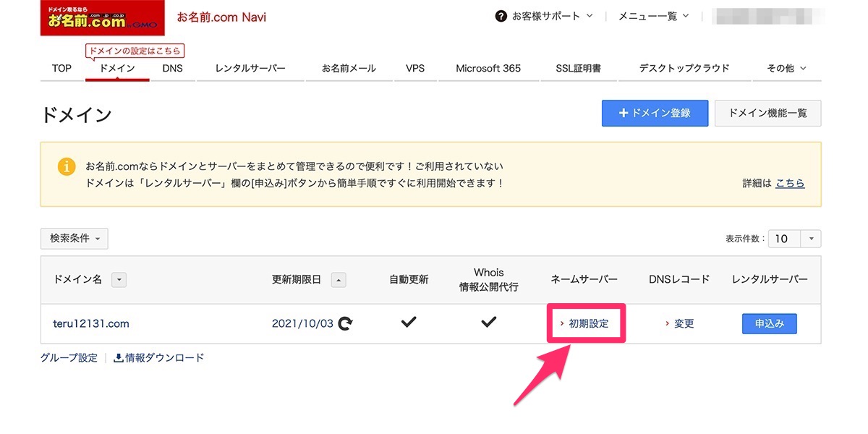Select the ドメイン tab
This screenshot has height=434, width=868.
(117, 69)
